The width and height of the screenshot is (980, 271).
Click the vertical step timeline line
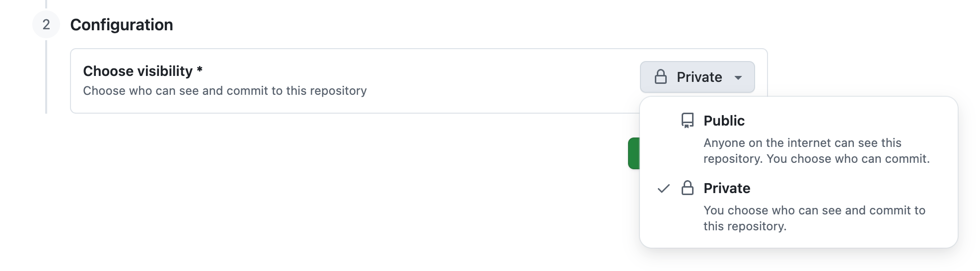[x=46, y=79]
